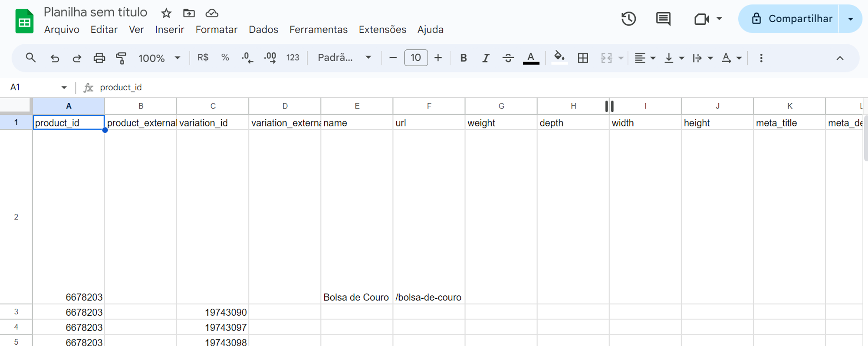
Task: Select cell with 19743097
Action: click(x=213, y=327)
